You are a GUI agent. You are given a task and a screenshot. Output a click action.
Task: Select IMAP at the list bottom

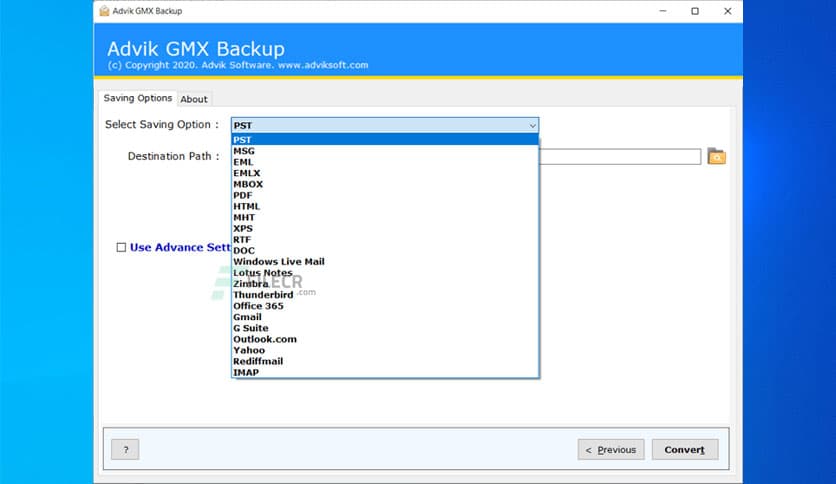pos(385,372)
